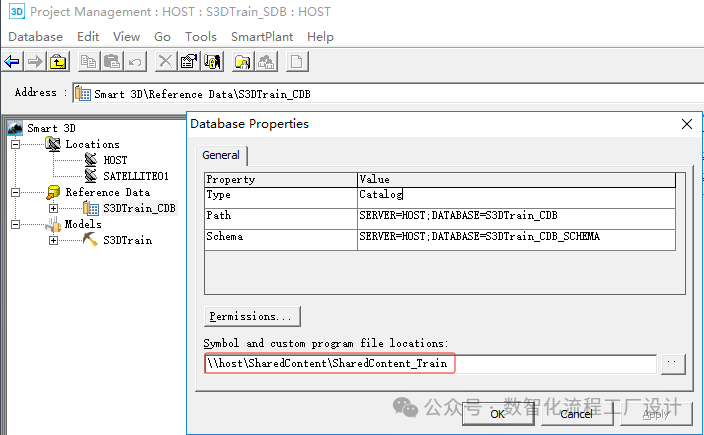Select the General tab
Image resolution: width=704 pixels, height=435 pixels.
click(221, 155)
